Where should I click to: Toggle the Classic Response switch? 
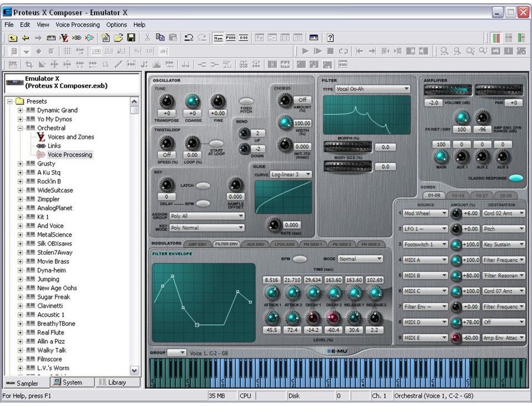(x=515, y=178)
